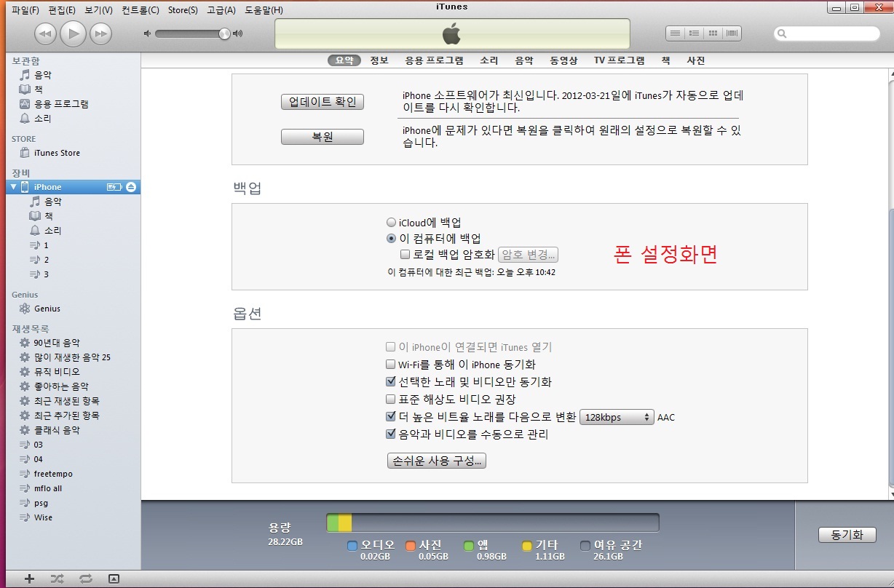This screenshot has width=894, height=588.
Task: Toggle repeat at the bottom bar
Action: (86, 579)
